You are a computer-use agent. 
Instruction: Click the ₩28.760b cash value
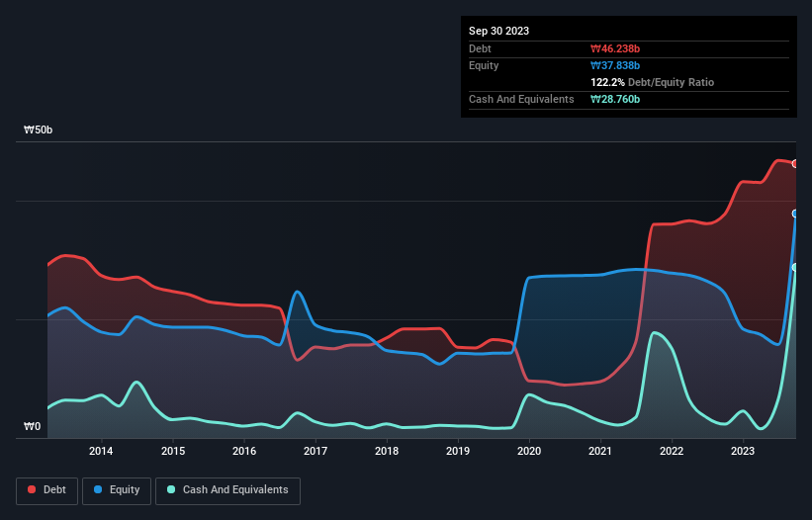[x=615, y=99]
